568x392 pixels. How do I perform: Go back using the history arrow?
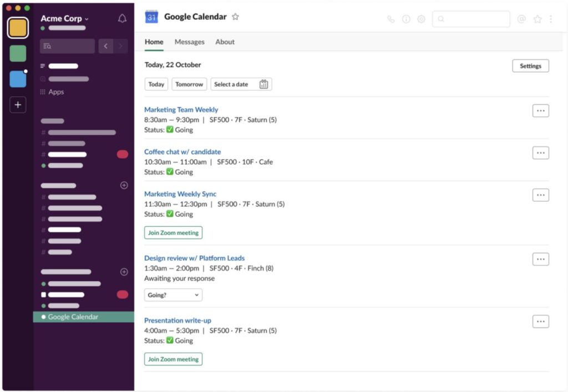click(106, 46)
